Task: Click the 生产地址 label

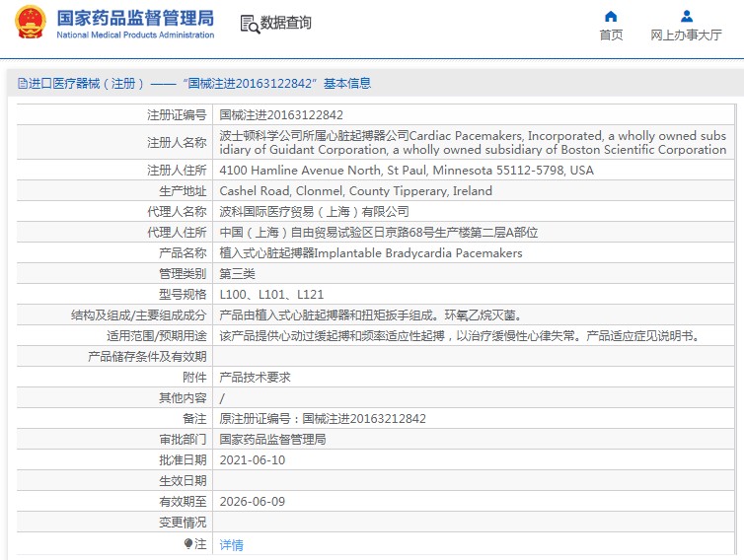Action: 183,190
